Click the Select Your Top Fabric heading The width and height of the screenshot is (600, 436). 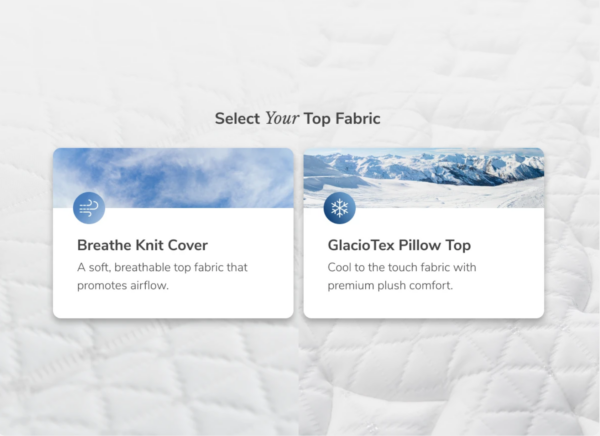[x=297, y=118]
